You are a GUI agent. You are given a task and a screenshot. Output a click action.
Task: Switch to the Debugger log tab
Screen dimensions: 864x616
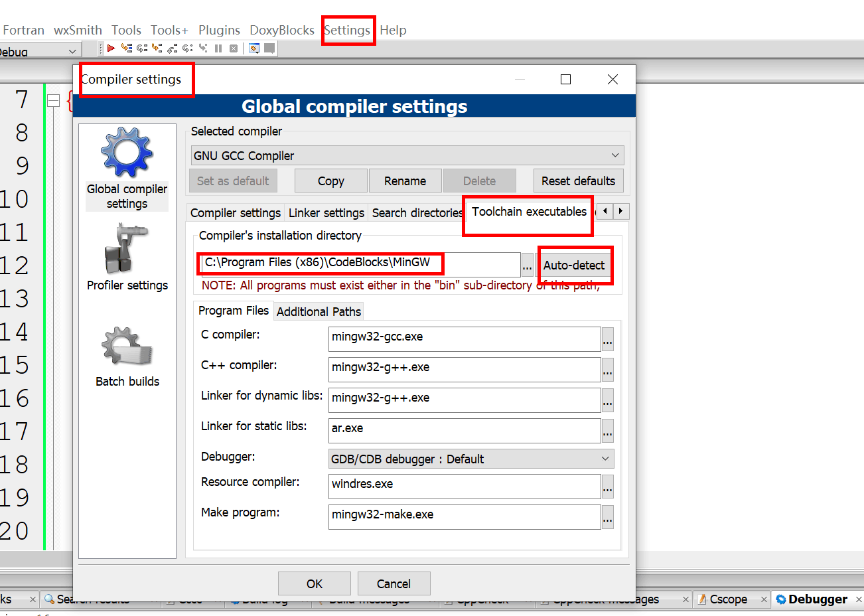coord(818,599)
